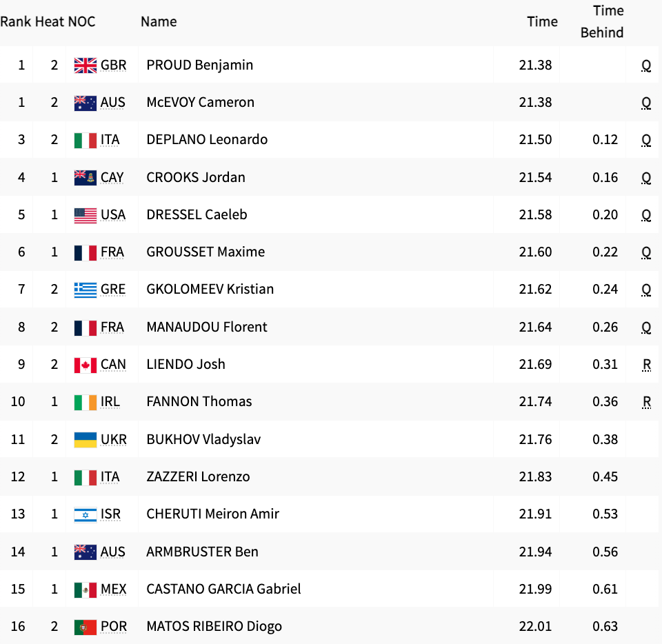Screen dimensions: 662x644
Task: Select the Time Behind column header
Action: click(603, 21)
